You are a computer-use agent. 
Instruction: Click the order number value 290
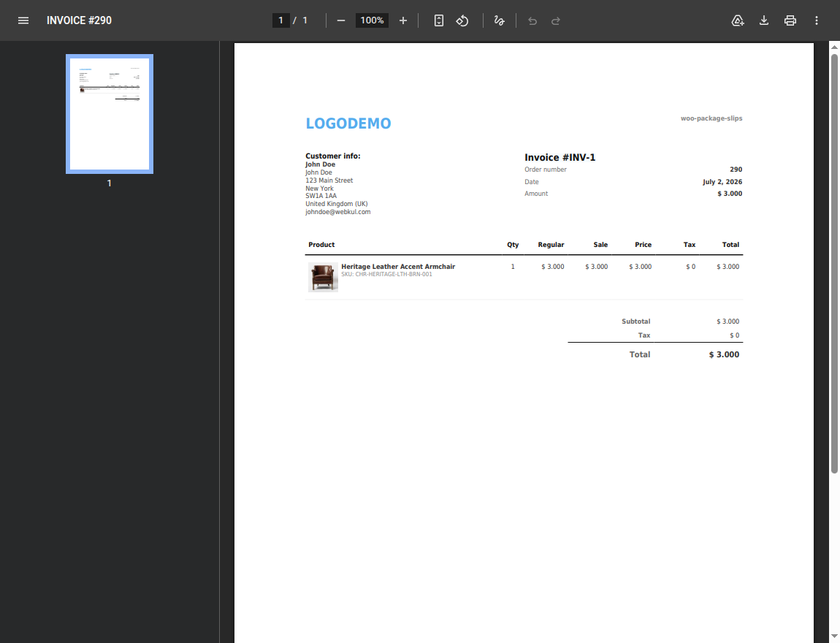736,170
